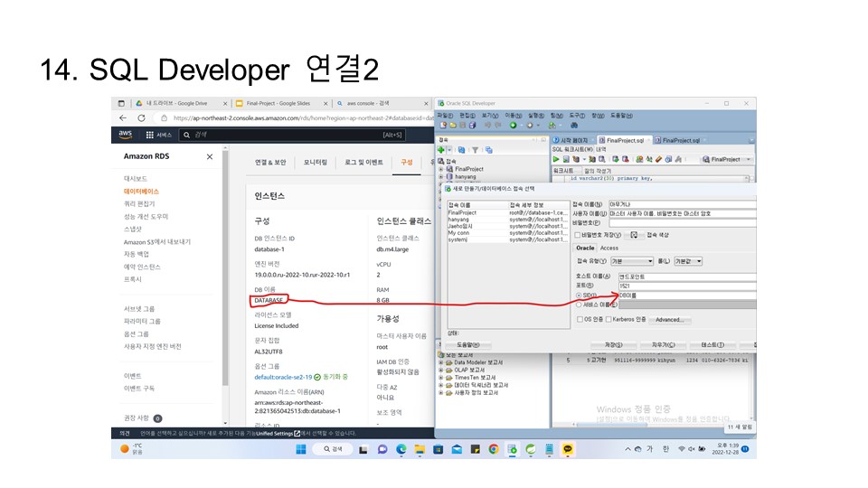
Task: Click the Run Script icon beside Run Statement
Action: click(x=566, y=159)
